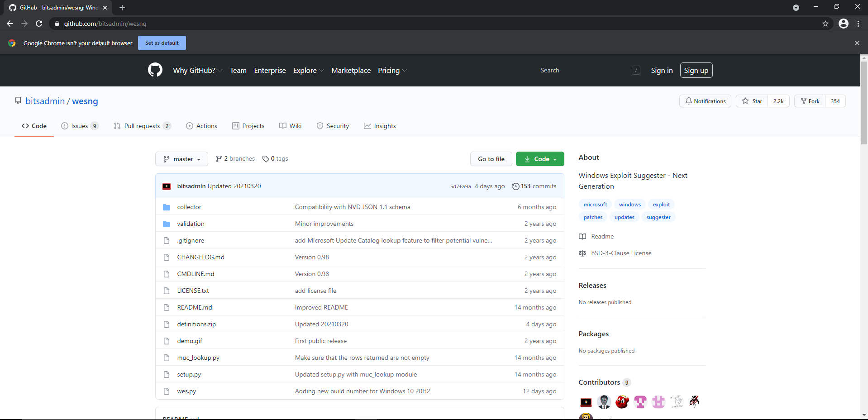
Task: Focus the GitHub Search field
Action: (588, 70)
